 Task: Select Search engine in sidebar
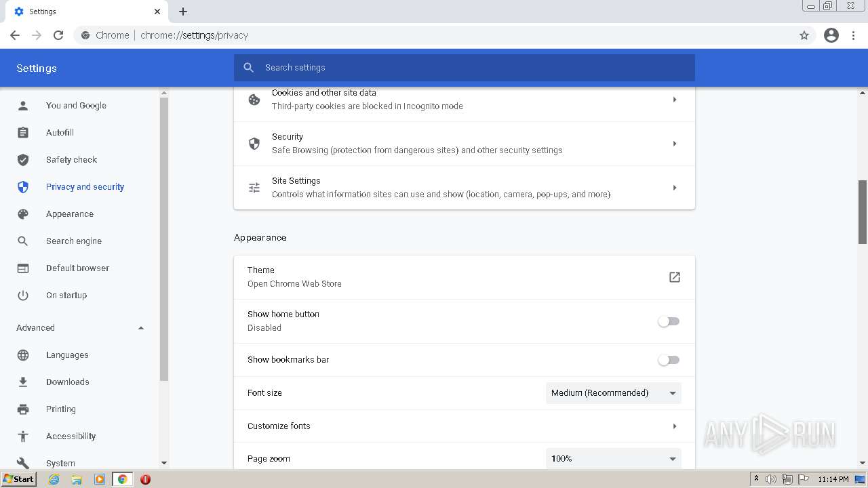pos(74,241)
